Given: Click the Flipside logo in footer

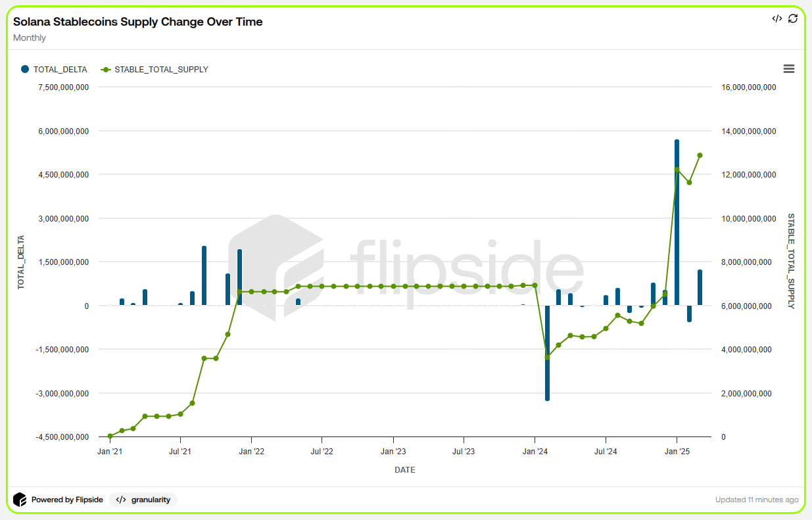Looking at the screenshot, I should click(x=20, y=500).
